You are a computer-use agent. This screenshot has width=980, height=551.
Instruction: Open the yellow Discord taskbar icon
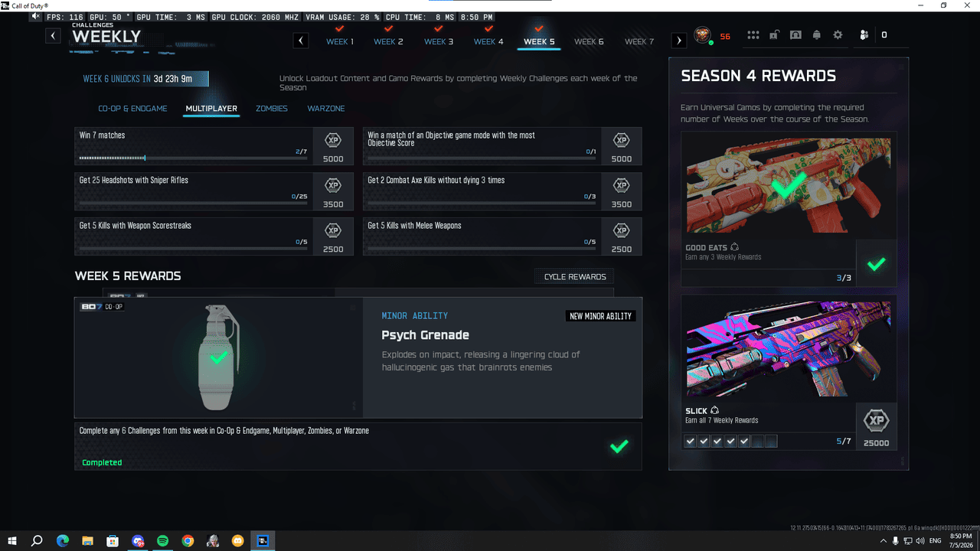coord(237,541)
